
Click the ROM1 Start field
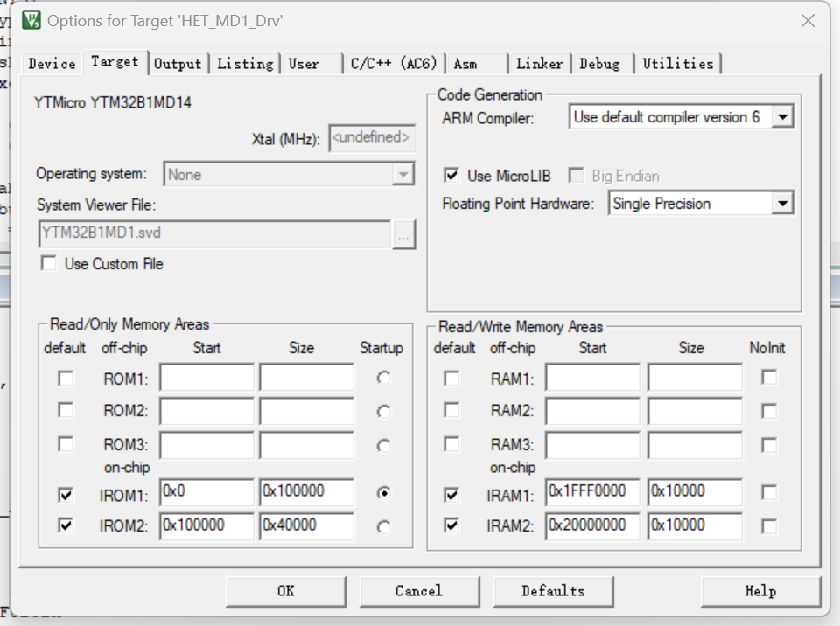(x=206, y=378)
